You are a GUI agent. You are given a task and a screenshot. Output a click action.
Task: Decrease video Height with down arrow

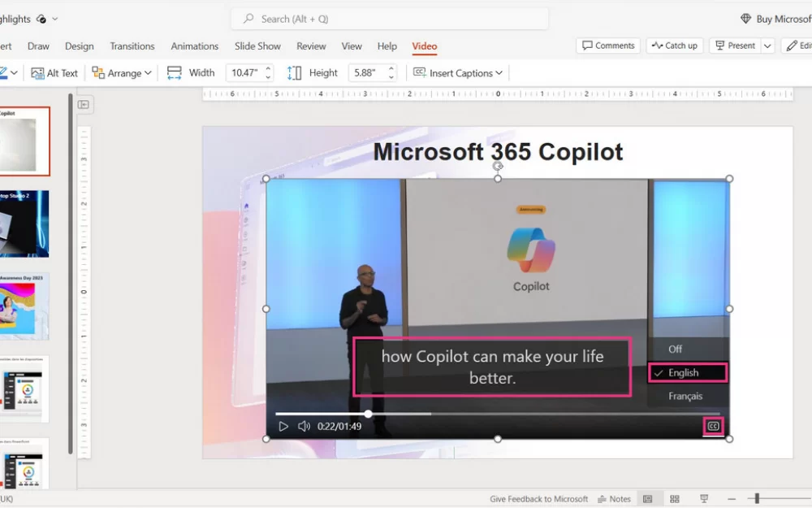click(391, 77)
